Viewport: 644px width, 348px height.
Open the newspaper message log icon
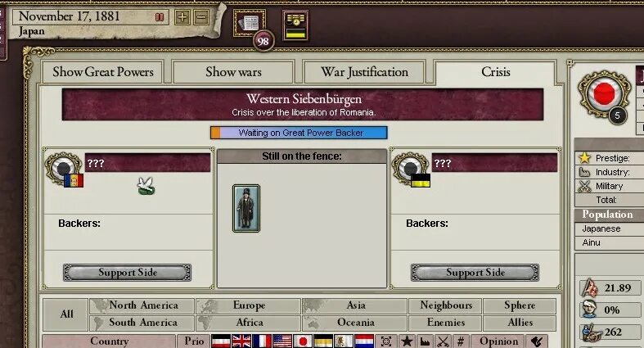pyautogui.click(x=249, y=23)
